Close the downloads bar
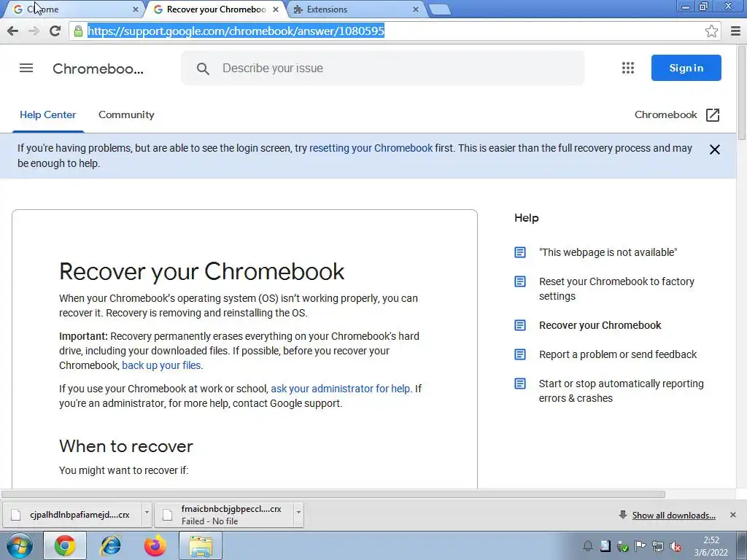The height and width of the screenshot is (560, 747). 732,515
